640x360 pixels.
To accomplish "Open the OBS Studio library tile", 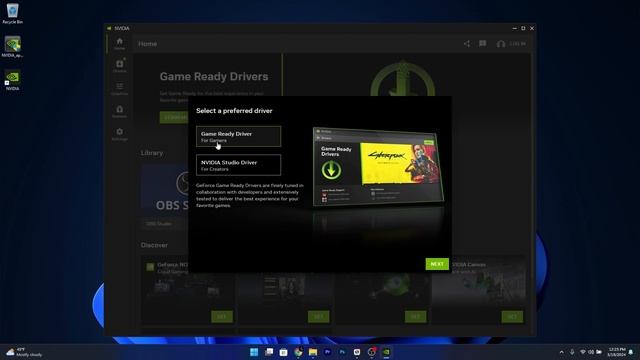I will (165, 197).
